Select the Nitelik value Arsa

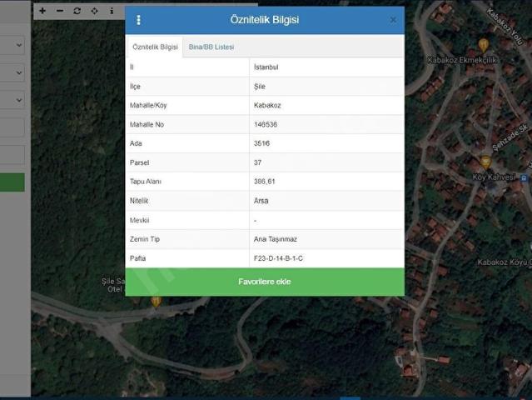[x=326, y=201]
